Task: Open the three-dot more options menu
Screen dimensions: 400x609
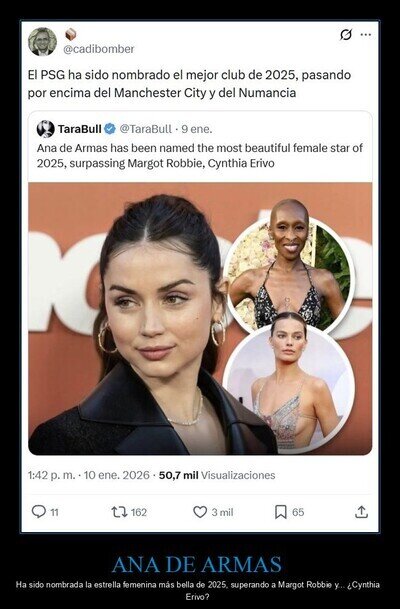Action: [x=365, y=35]
